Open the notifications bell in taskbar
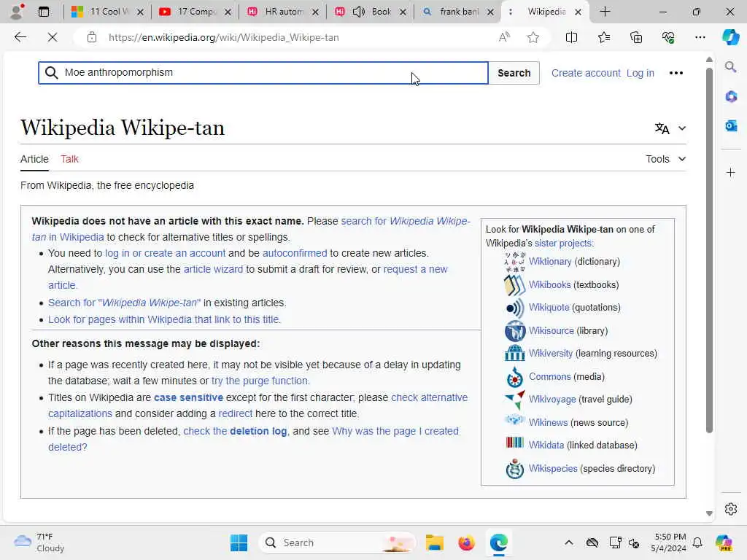747x560 pixels. (x=697, y=542)
